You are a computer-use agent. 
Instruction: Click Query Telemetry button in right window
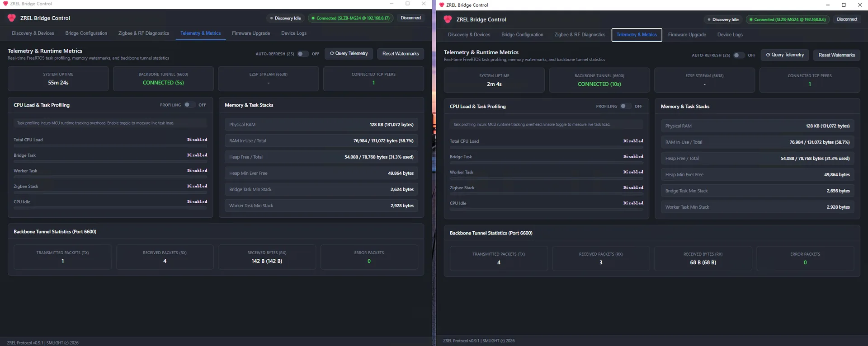(x=785, y=55)
